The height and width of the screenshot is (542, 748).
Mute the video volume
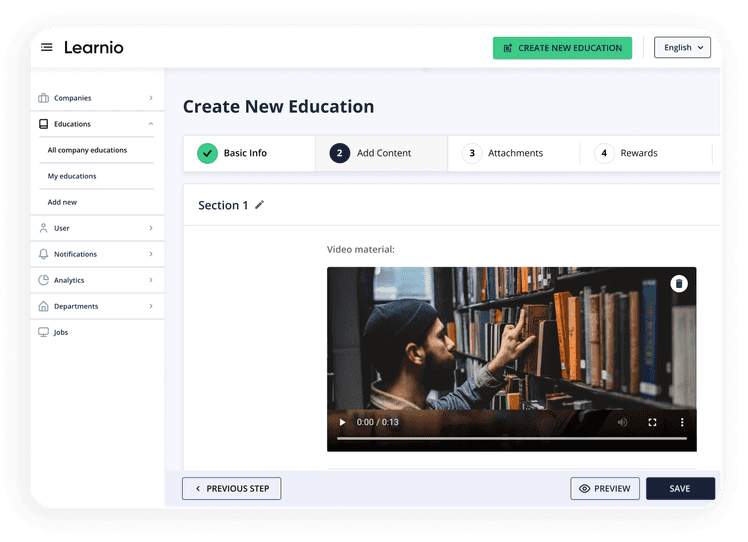click(622, 422)
